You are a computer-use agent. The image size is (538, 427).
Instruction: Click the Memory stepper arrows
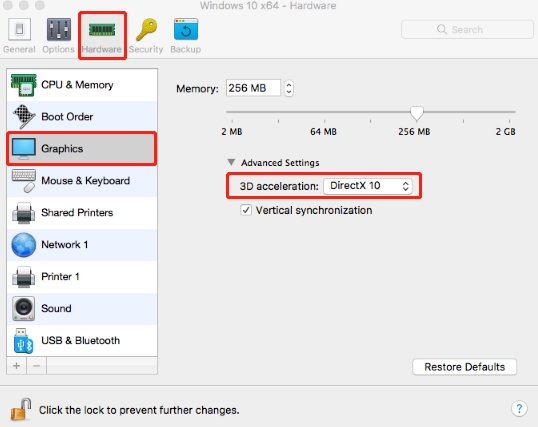click(289, 88)
